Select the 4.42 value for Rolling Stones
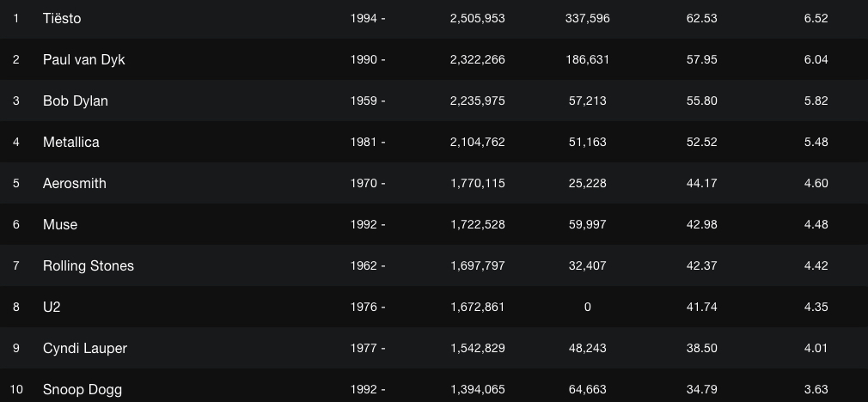This screenshot has width=868, height=402. pos(816,265)
